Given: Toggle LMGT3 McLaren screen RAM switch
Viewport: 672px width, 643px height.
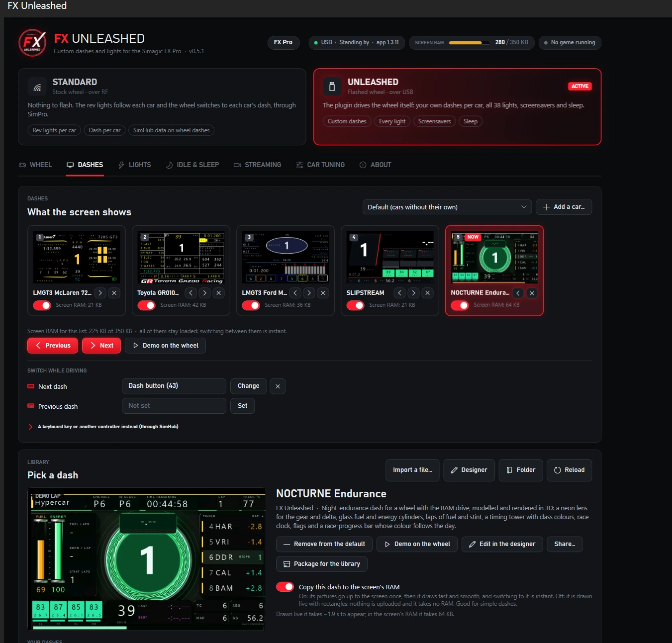Looking at the screenshot, I should point(42,305).
